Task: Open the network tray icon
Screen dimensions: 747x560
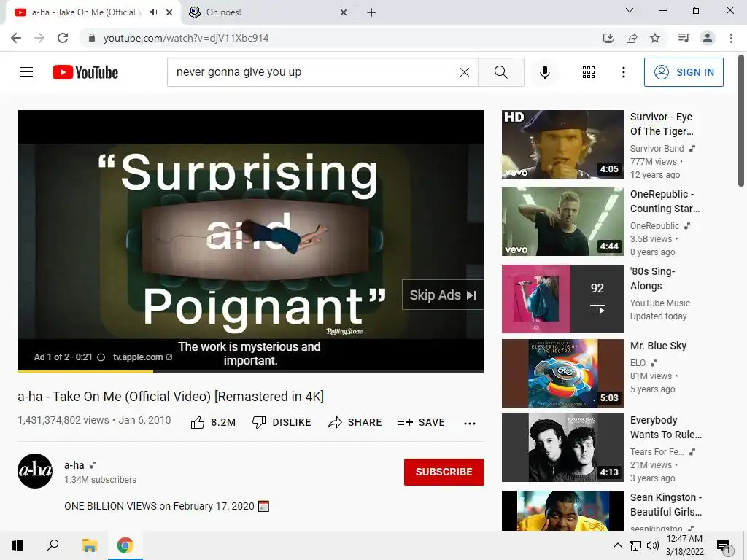Action: (x=635, y=545)
